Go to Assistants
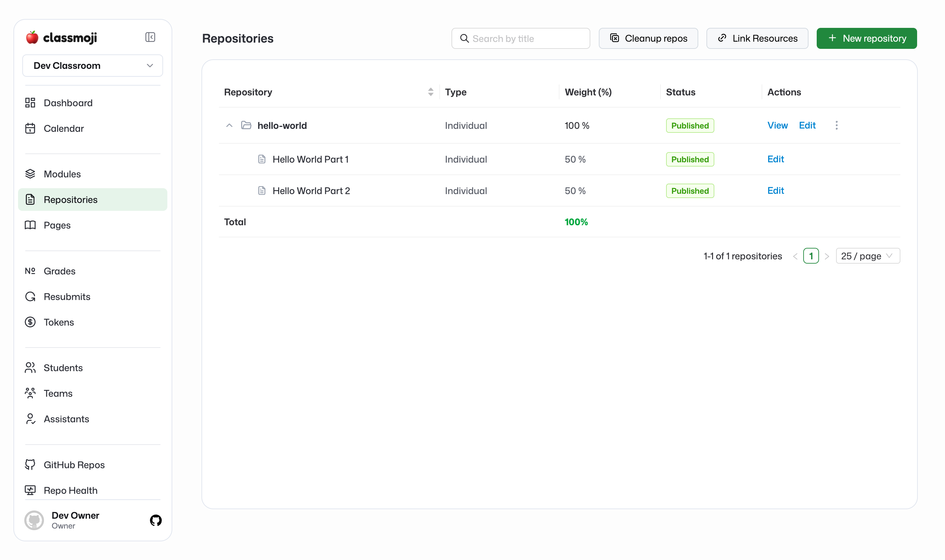Viewport: 945px width, 560px height. [x=93, y=419]
